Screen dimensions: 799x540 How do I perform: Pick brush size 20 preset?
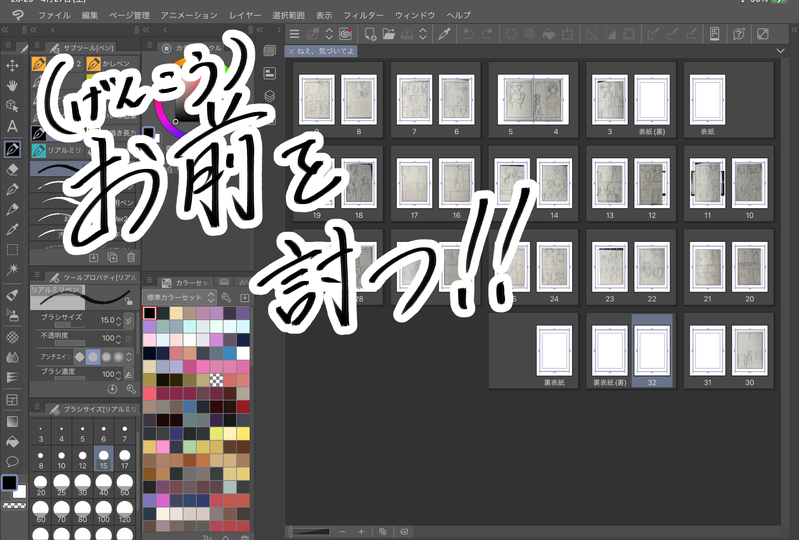41,485
